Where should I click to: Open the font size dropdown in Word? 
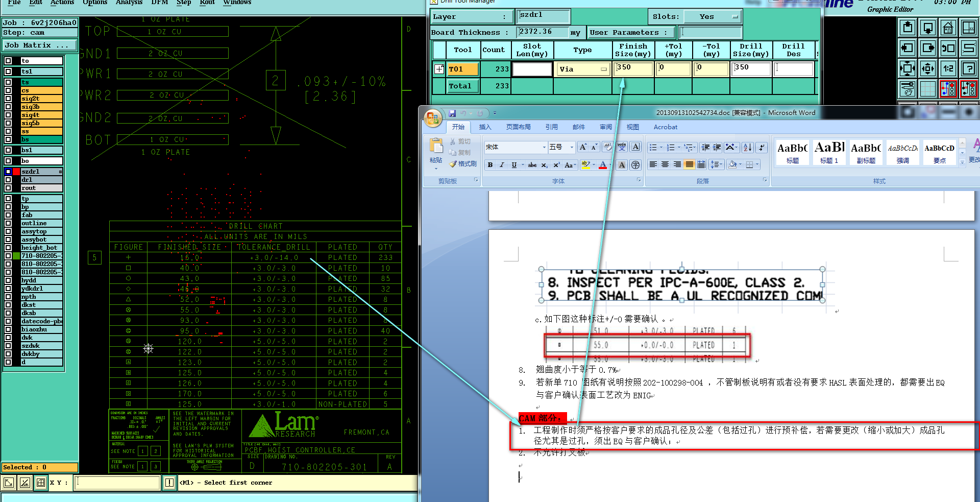pyautogui.click(x=572, y=148)
